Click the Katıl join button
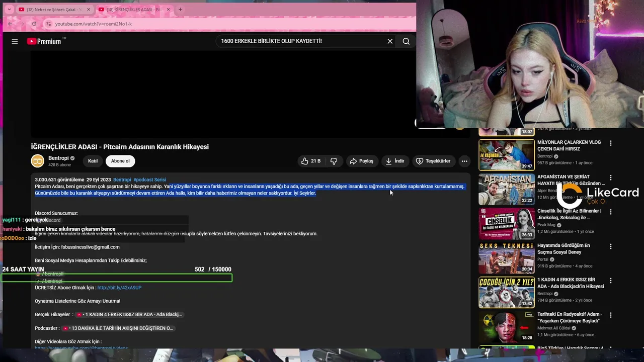The height and width of the screenshot is (362, 644). click(93, 161)
